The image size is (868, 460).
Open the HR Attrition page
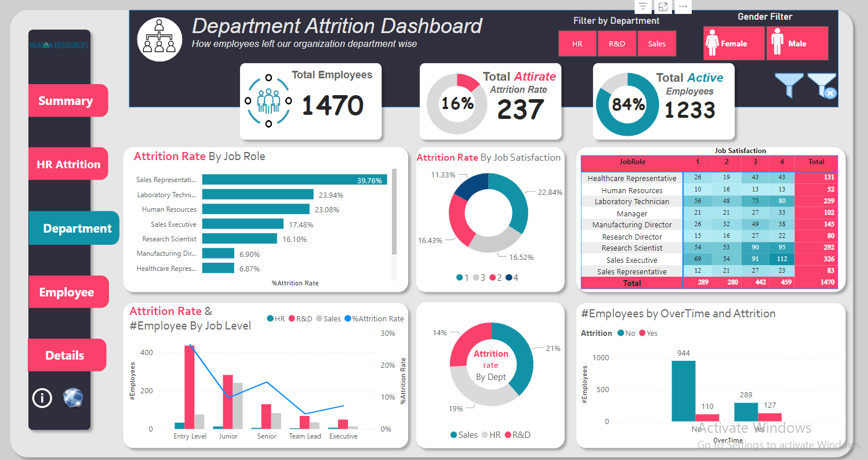(68, 164)
